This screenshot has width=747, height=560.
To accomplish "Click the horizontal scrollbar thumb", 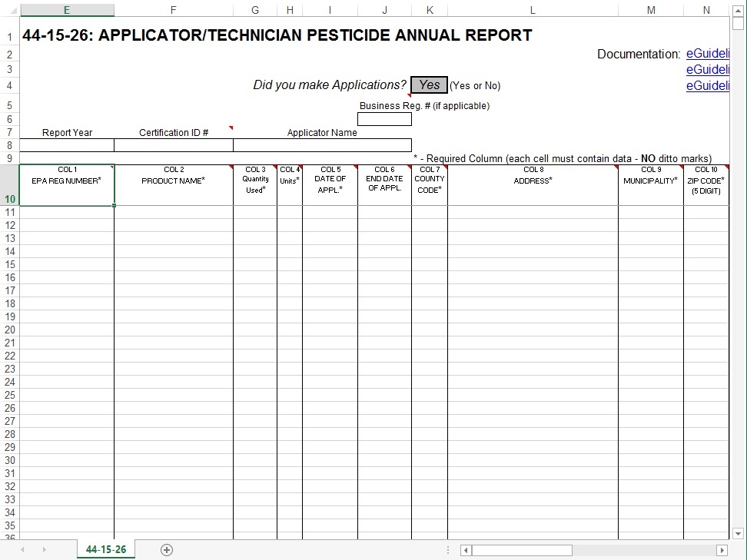I will click(x=522, y=551).
